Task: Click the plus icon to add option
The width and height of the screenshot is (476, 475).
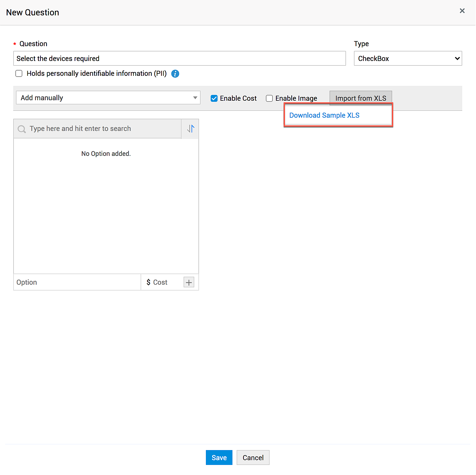Action: (x=189, y=282)
